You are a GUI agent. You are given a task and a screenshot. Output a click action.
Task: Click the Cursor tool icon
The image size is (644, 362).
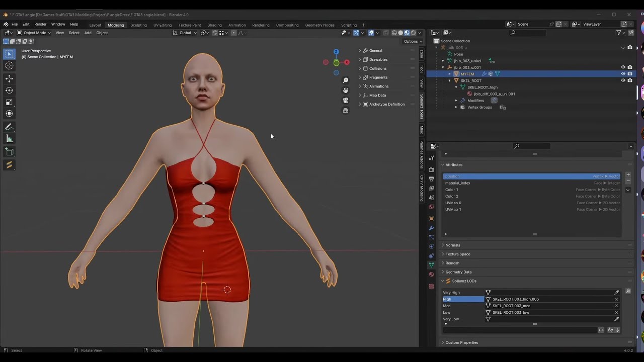(x=9, y=66)
